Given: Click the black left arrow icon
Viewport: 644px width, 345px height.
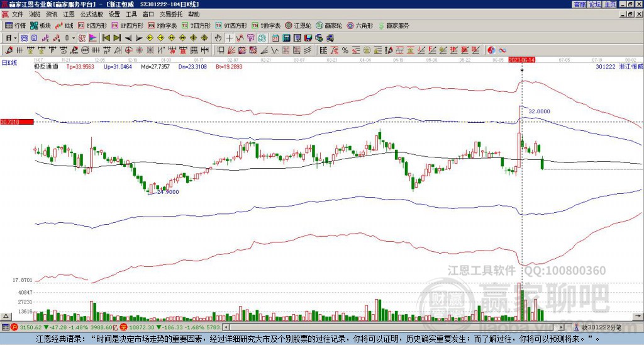Looking at the screenshot, I should click(128, 38).
